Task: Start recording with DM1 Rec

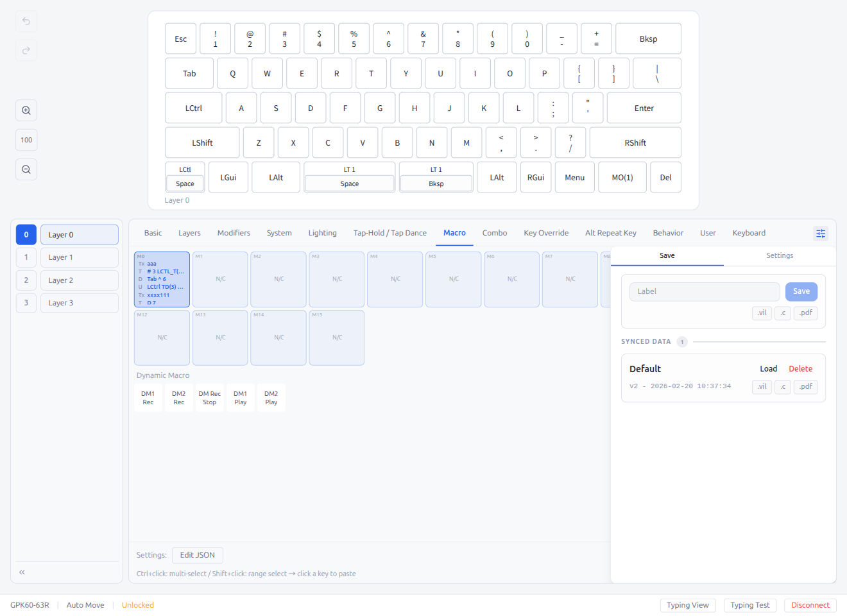Action: tap(148, 397)
